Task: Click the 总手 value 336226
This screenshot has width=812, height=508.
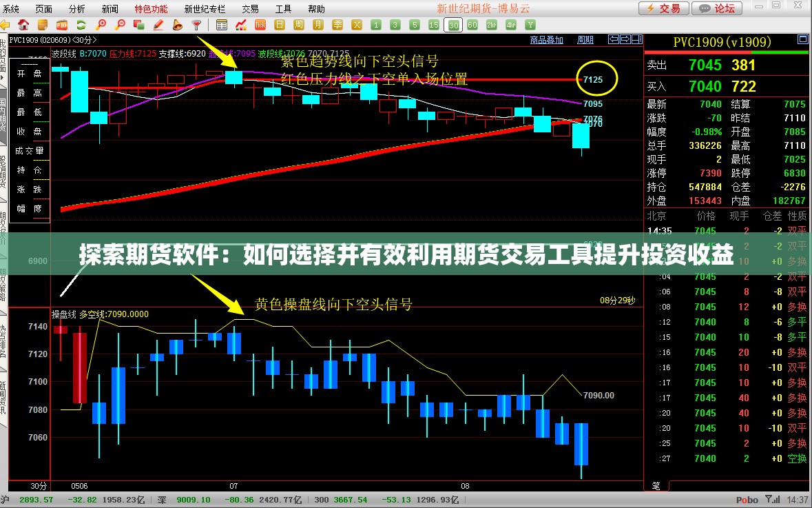Action: (x=705, y=145)
